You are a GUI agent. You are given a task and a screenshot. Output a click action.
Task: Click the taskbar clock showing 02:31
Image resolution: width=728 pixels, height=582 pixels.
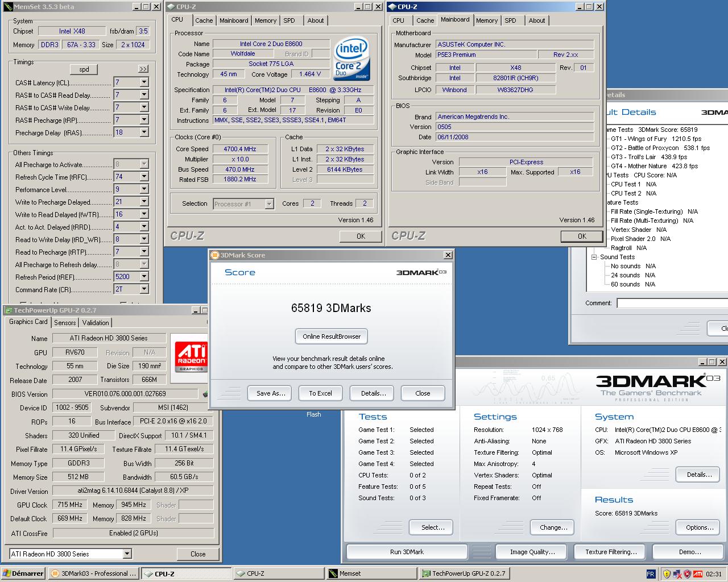[x=714, y=574]
